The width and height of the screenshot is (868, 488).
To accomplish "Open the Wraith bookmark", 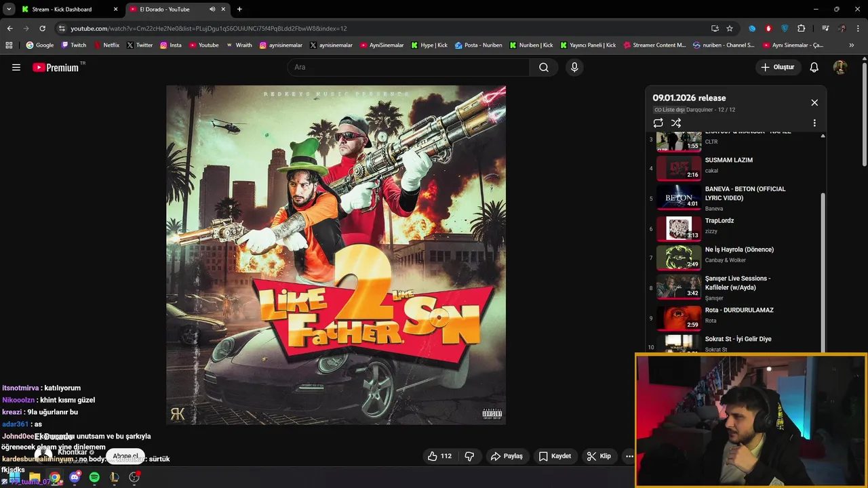I will (x=239, y=45).
